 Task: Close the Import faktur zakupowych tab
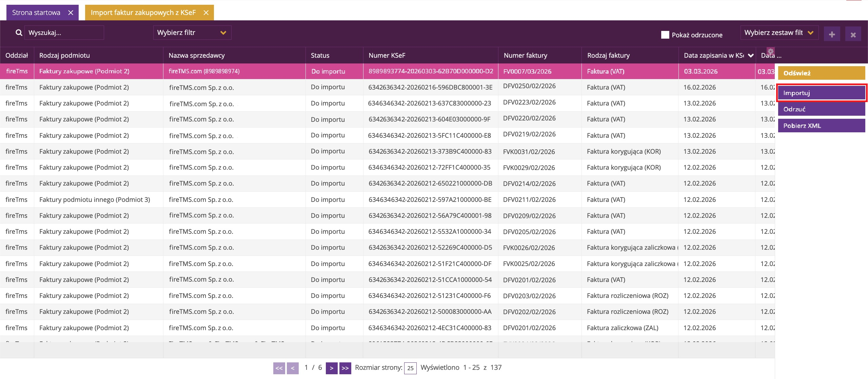[206, 13]
